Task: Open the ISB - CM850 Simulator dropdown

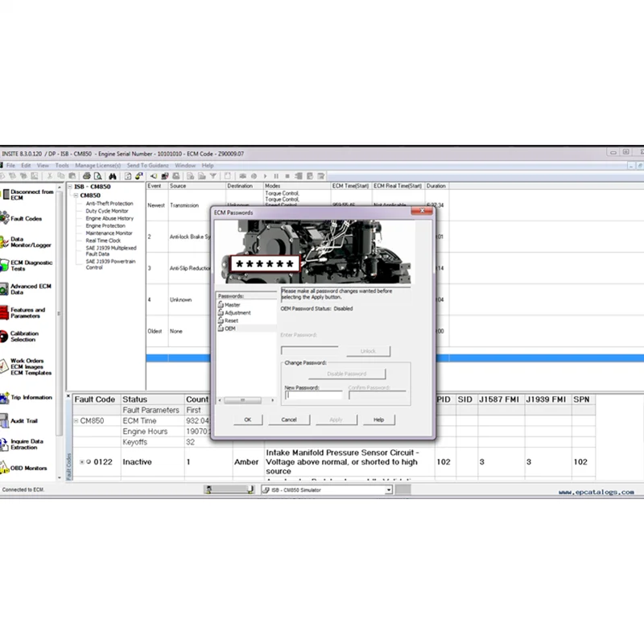Action: pyautogui.click(x=388, y=489)
